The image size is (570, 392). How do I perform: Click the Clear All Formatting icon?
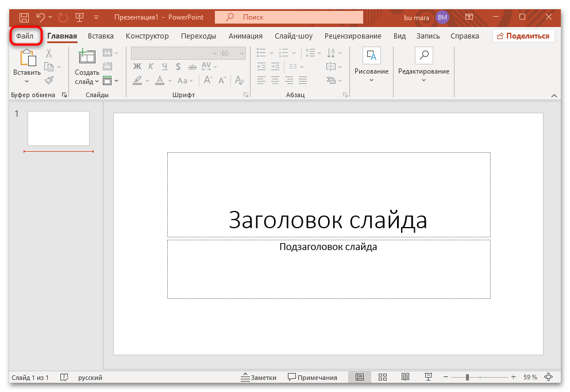(239, 80)
